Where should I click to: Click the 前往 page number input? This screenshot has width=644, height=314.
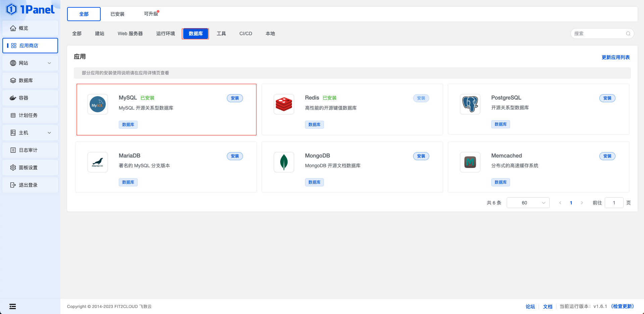[x=614, y=203]
